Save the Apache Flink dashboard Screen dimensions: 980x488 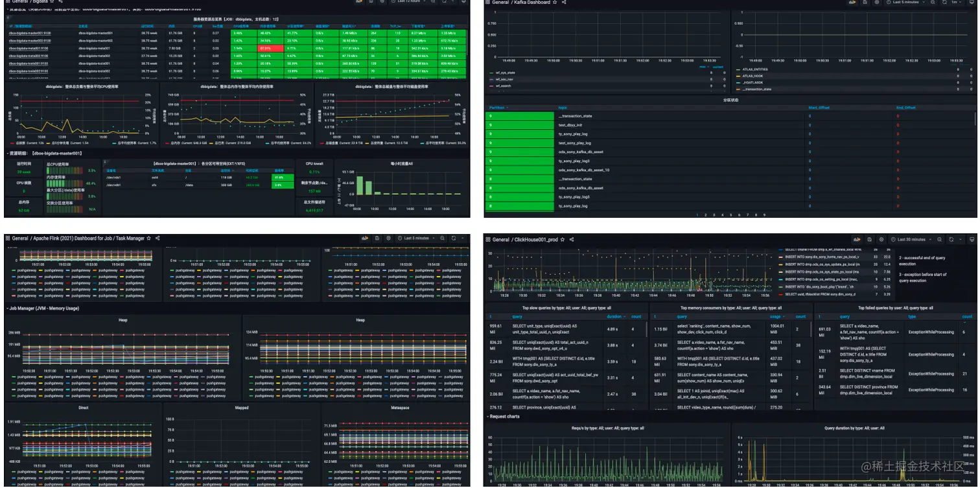coord(377,238)
